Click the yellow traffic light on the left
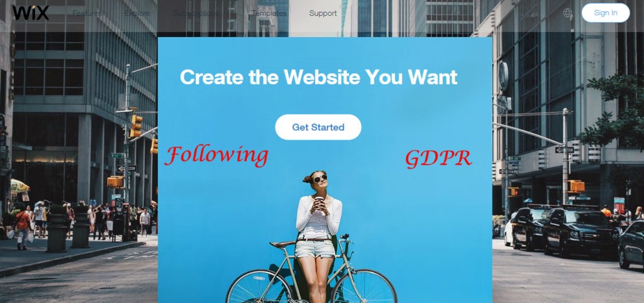This screenshot has width=644, height=303. 136,126
